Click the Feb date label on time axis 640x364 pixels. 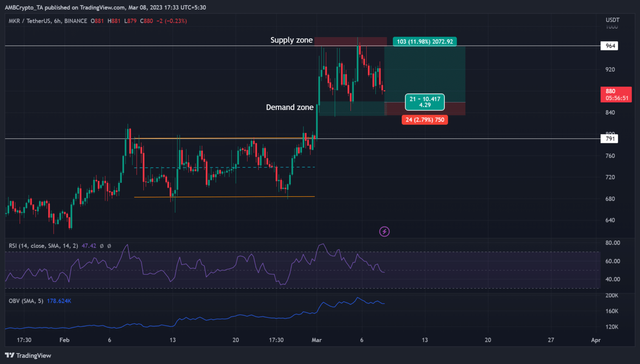coord(65,340)
